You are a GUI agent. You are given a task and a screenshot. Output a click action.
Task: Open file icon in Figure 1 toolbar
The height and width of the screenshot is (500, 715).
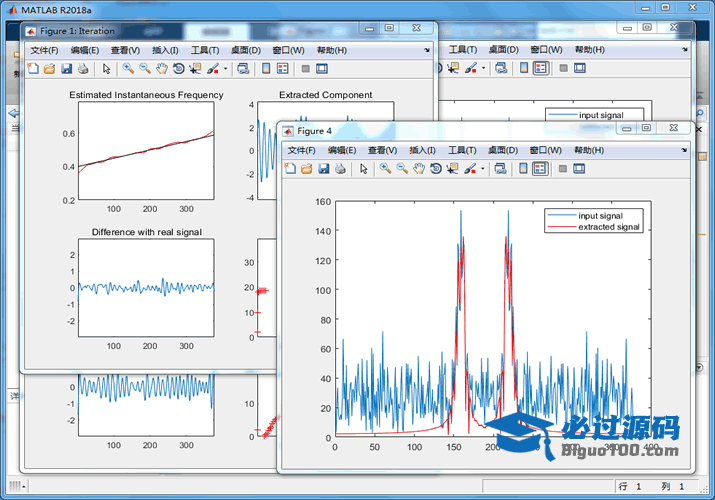[50, 69]
